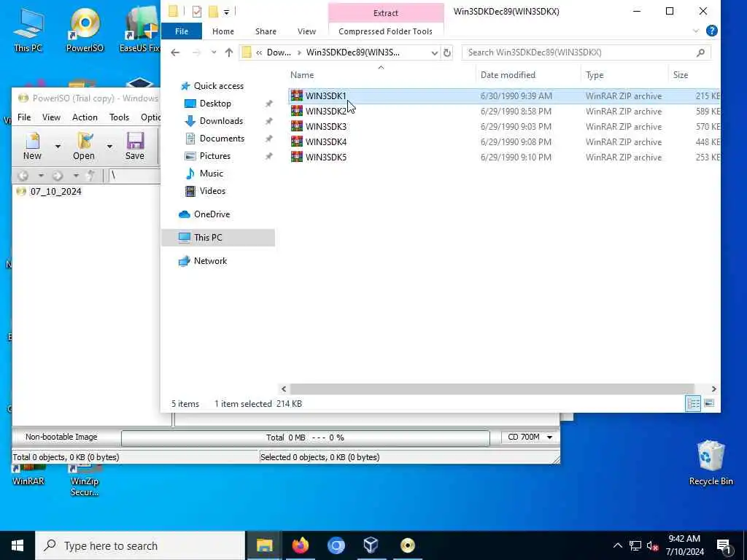Open File Explorer from the taskbar

click(264, 545)
